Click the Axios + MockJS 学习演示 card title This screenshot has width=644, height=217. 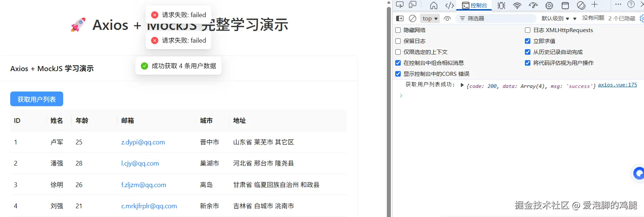pyautogui.click(x=52, y=69)
